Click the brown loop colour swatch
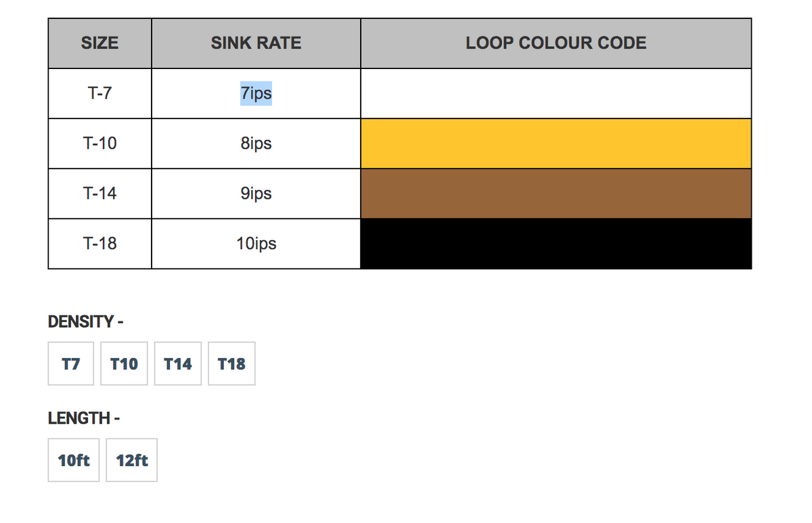812x523 pixels. [556, 194]
